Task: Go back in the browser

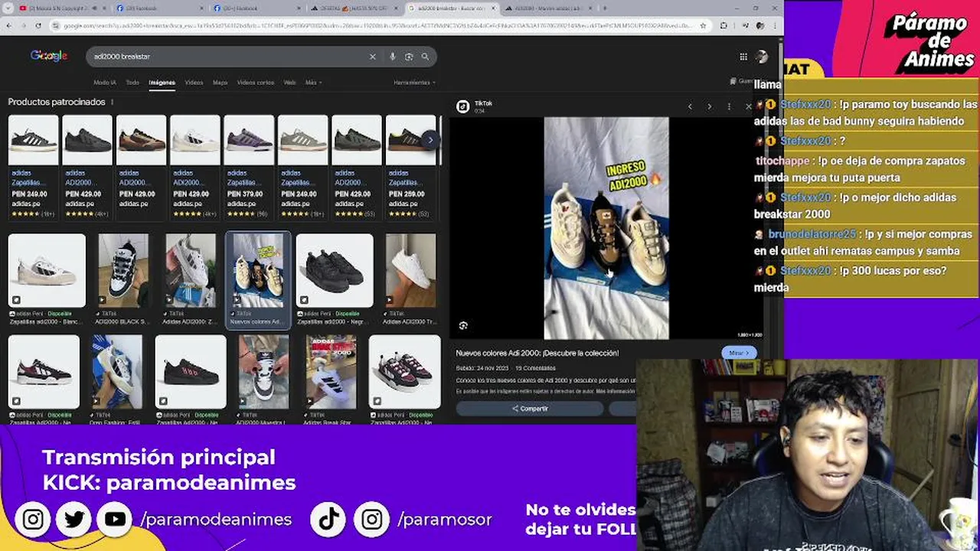Action: [8, 25]
